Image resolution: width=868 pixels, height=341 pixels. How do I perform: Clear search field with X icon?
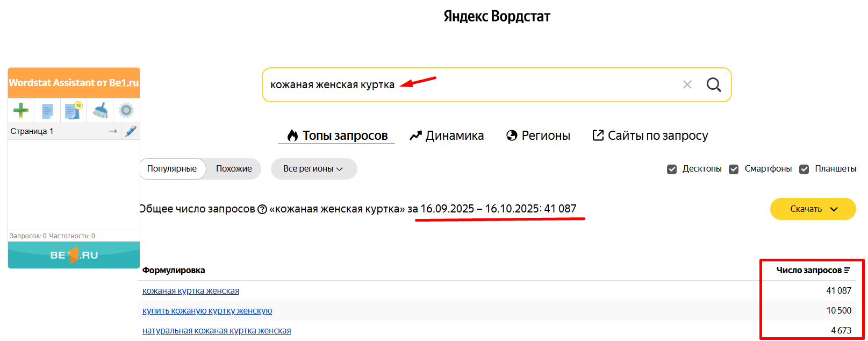(x=687, y=85)
